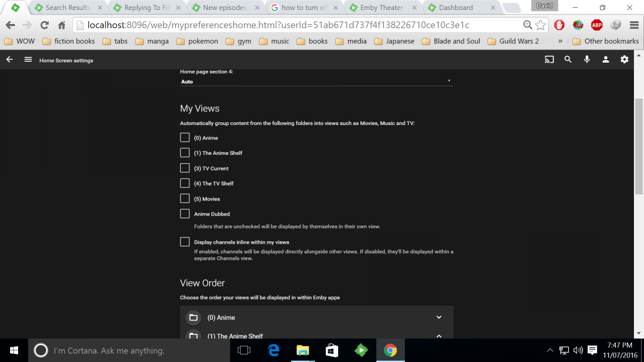Viewport: 644px width, 362px height.
Task: Open the Emby hamburger navigation menu
Action: click(28, 60)
